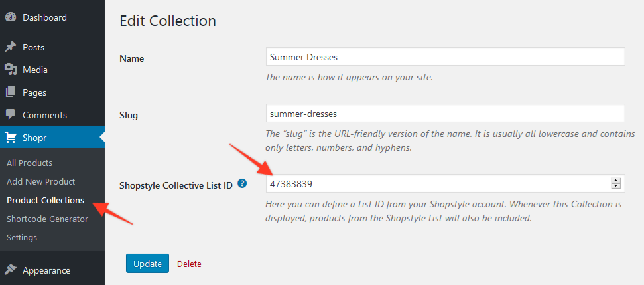Click the Dashboard gauge icon
Viewport: 644px width, 285px height.
click(10, 17)
